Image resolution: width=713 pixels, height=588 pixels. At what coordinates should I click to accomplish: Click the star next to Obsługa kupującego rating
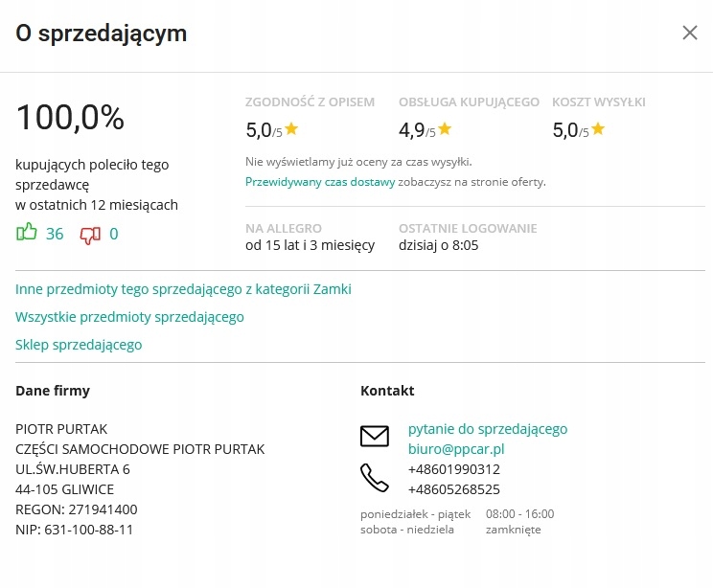(x=445, y=128)
